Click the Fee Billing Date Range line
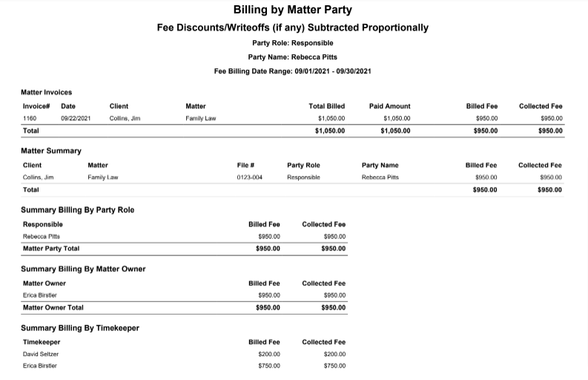 click(x=292, y=71)
